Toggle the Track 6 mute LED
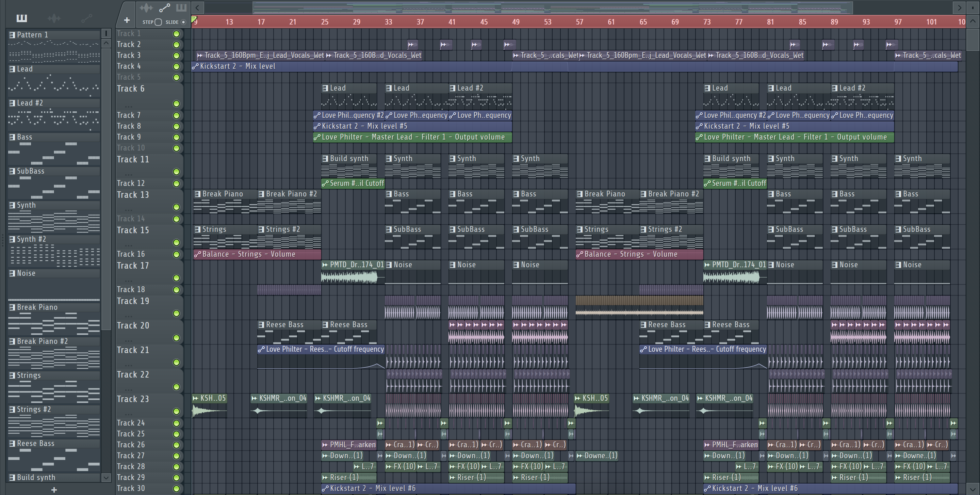 click(x=177, y=103)
